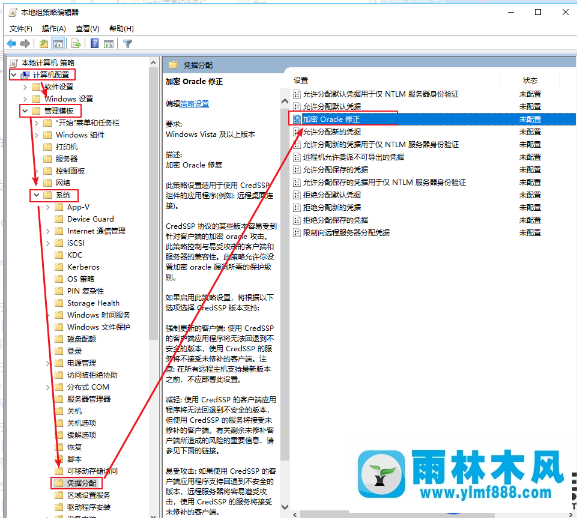Expand the "开始"菜单和任务栏 node
Image resolution: width=577 pixels, height=518 pixels.
tap(36, 123)
